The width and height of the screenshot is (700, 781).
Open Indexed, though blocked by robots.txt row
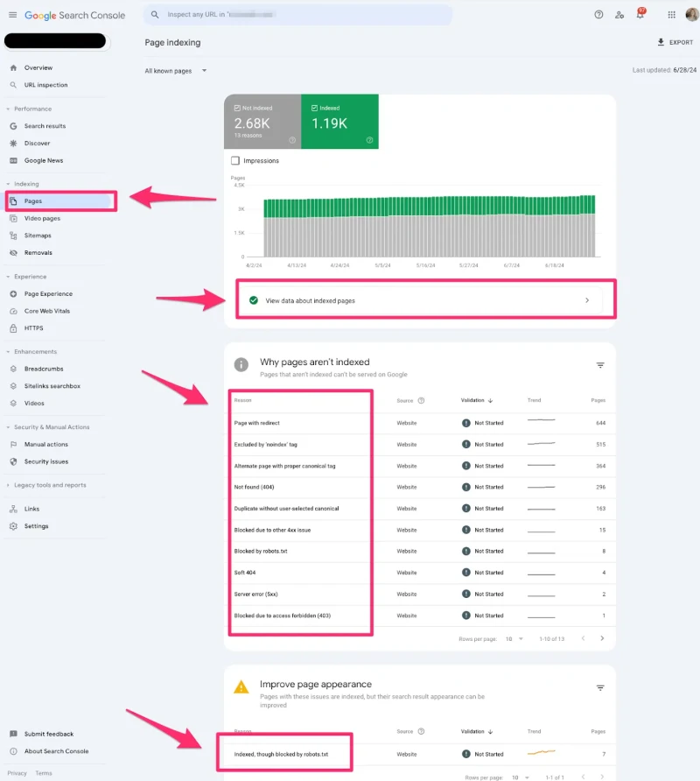point(420,754)
